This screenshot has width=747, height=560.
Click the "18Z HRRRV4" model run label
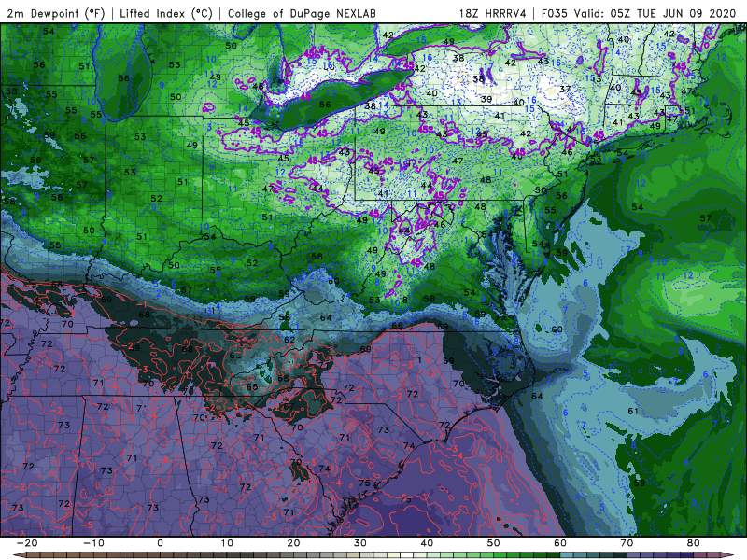click(x=492, y=13)
